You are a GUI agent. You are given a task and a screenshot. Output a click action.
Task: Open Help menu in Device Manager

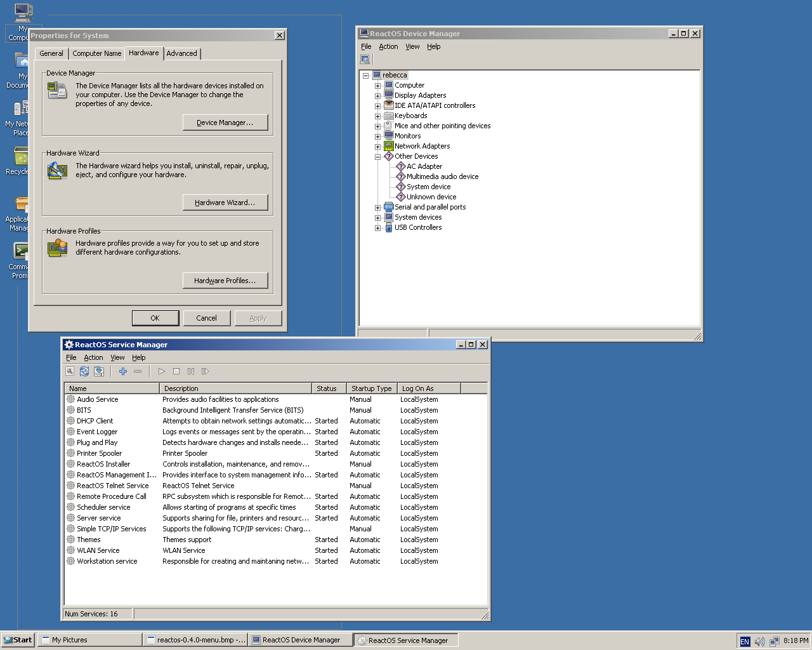click(x=433, y=46)
